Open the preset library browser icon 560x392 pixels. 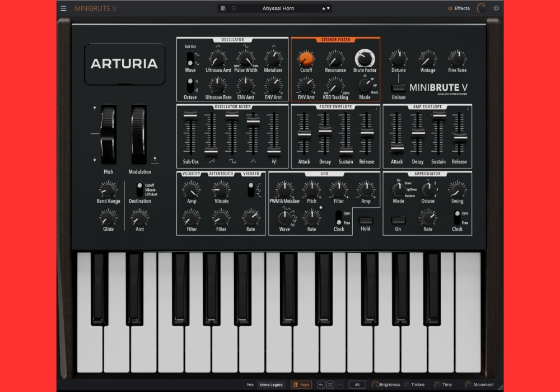[x=223, y=8]
